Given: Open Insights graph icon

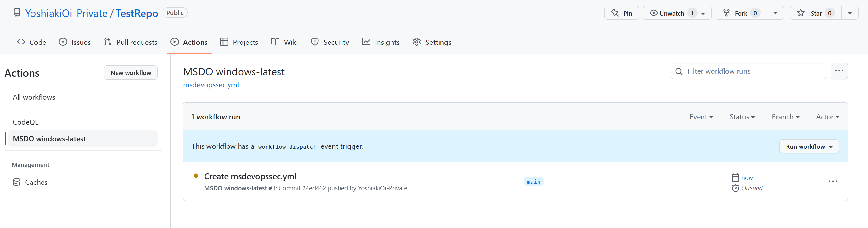Looking at the screenshot, I should coord(366,42).
